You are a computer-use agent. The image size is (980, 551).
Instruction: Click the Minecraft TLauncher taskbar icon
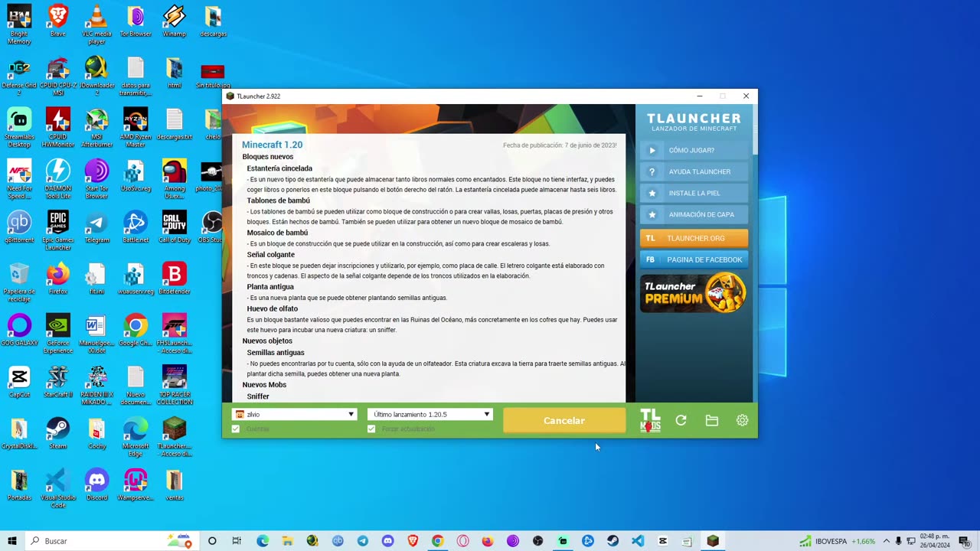[713, 541]
